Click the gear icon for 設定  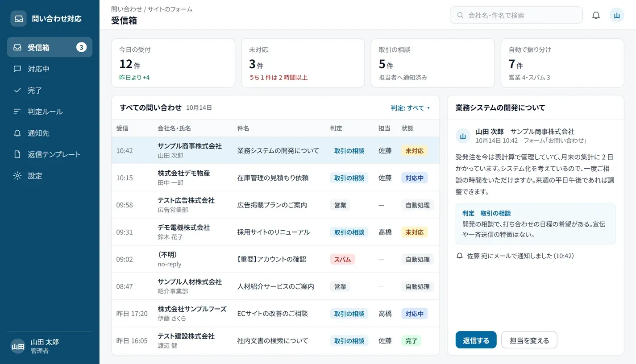pyautogui.click(x=17, y=176)
